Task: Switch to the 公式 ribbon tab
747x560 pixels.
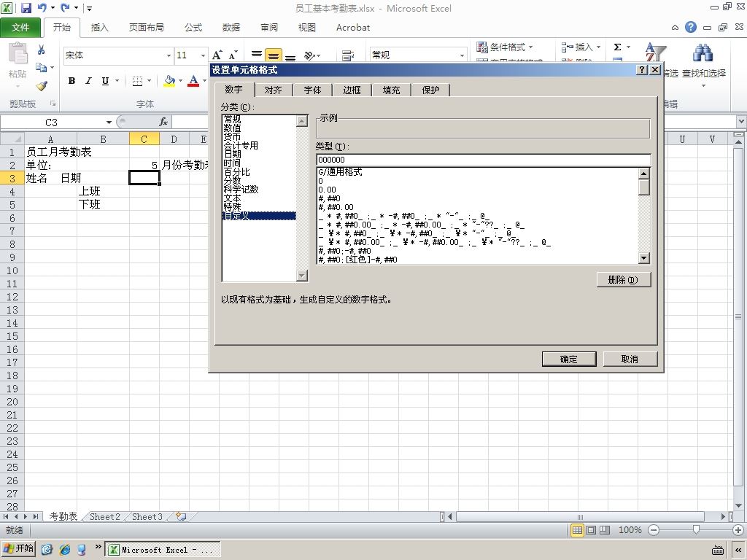Action: point(193,28)
